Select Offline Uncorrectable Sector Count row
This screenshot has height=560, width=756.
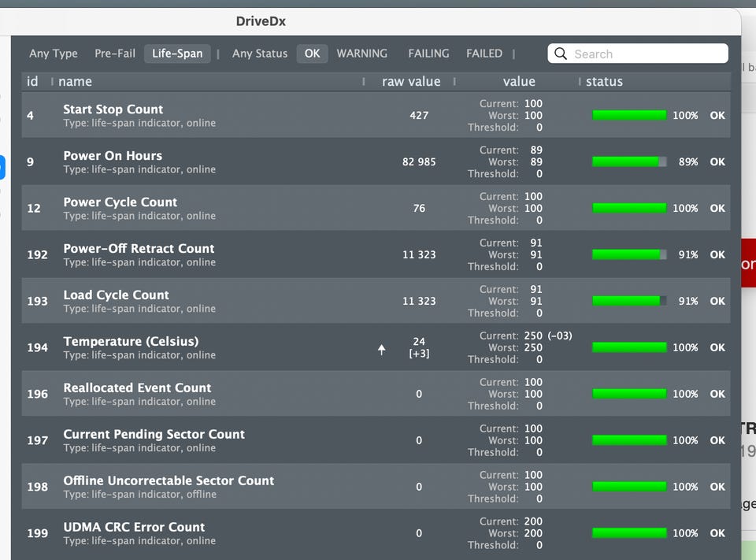point(376,487)
